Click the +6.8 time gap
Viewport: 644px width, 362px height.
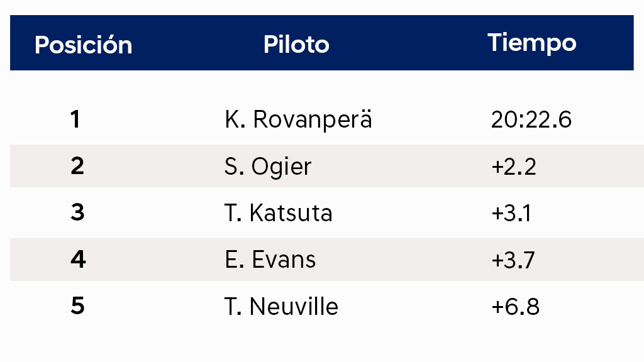515,307
